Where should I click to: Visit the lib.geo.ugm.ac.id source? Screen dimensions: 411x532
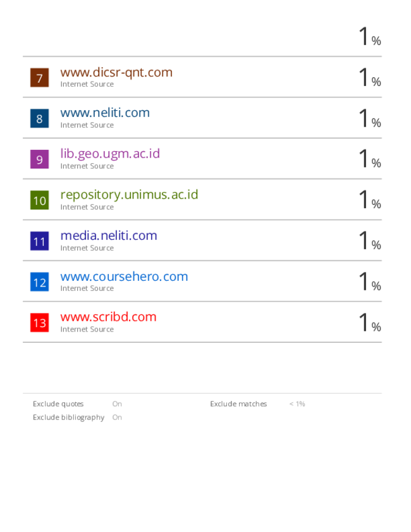(x=110, y=153)
